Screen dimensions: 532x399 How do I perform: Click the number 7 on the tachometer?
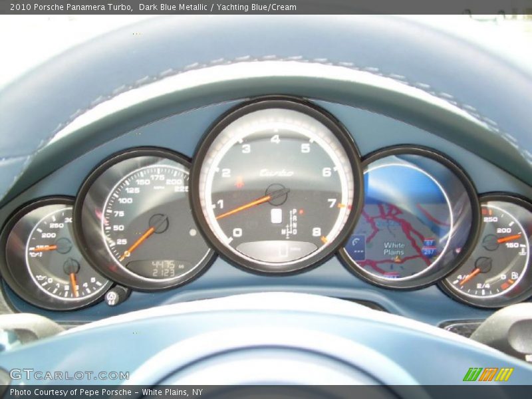[x=331, y=203]
